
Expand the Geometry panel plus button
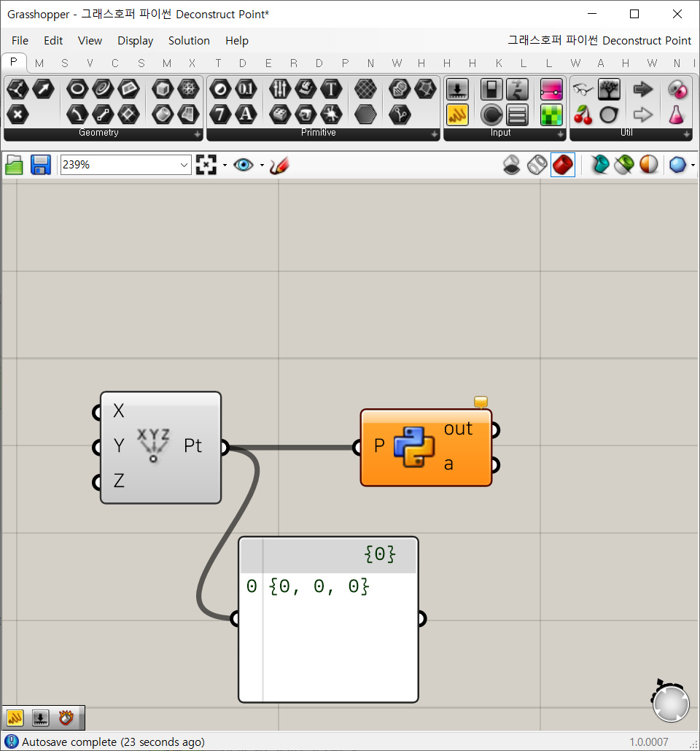click(198, 135)
